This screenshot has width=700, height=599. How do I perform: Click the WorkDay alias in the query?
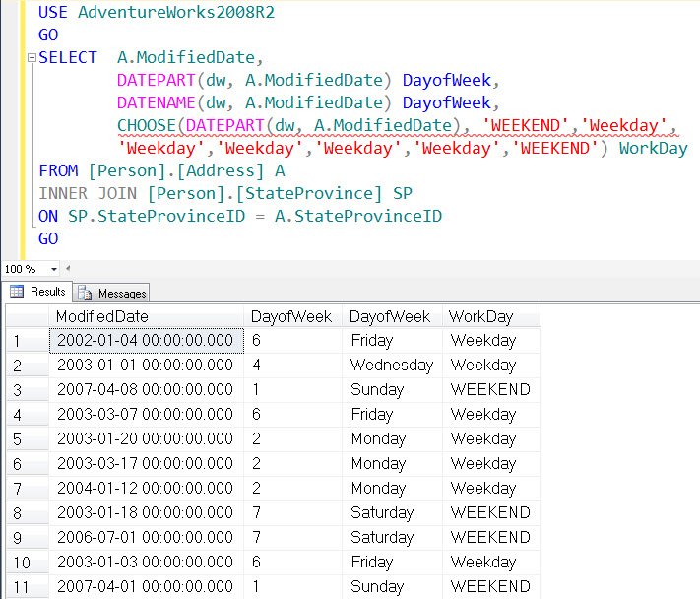point(653,149)
